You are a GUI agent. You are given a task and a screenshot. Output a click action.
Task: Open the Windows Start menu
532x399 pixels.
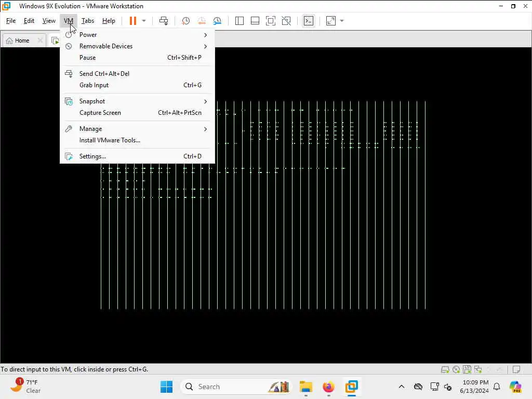pyautogui.click(x=166, y=387)
